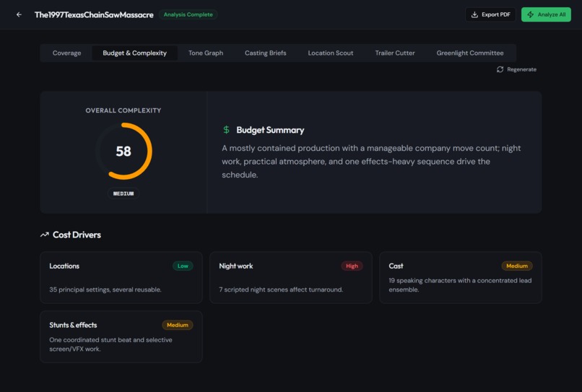582x392 pixels.
Task: Click the Cost Drivers heading
Action: [x=77, y=235]
